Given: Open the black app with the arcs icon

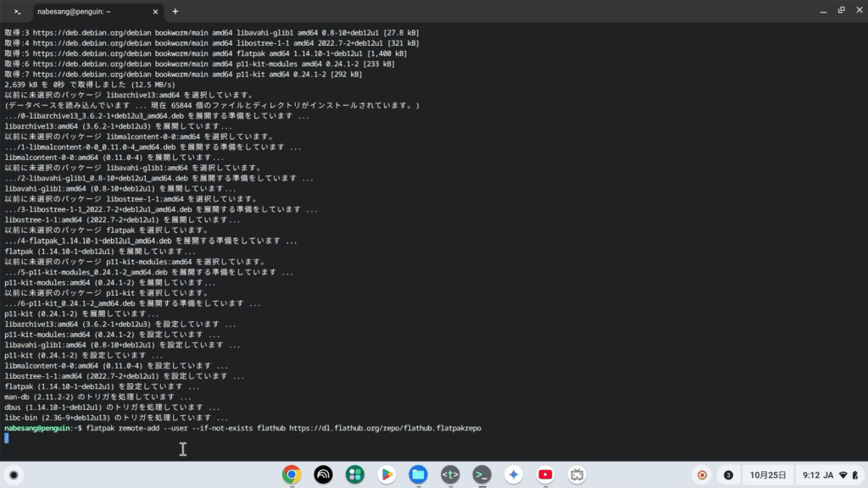Looking at the screenshot, I should click(x=323, y=474).
